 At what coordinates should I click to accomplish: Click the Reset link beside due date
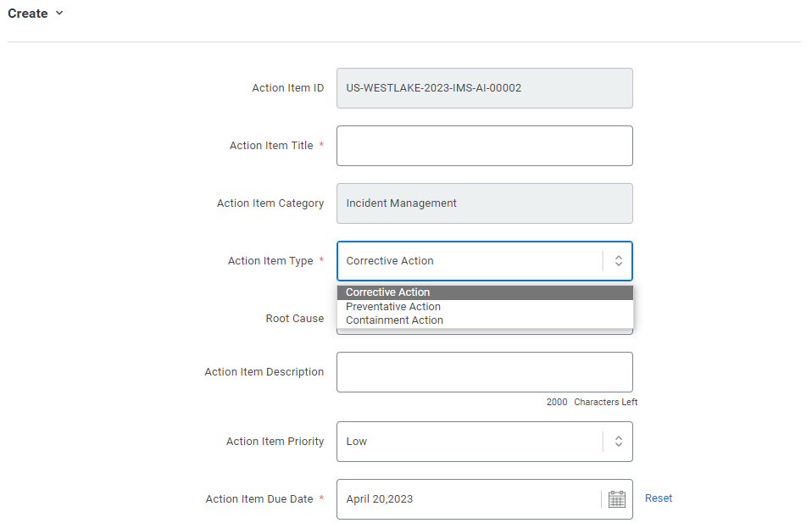point(659,498)
